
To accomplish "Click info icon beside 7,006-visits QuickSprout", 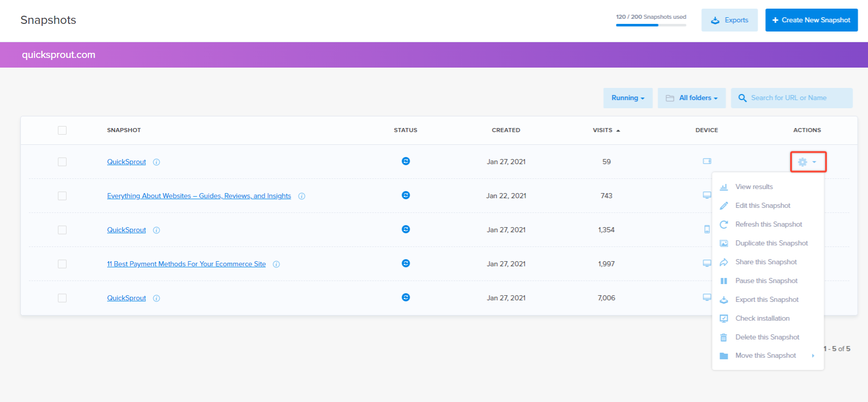I will 156,298.
